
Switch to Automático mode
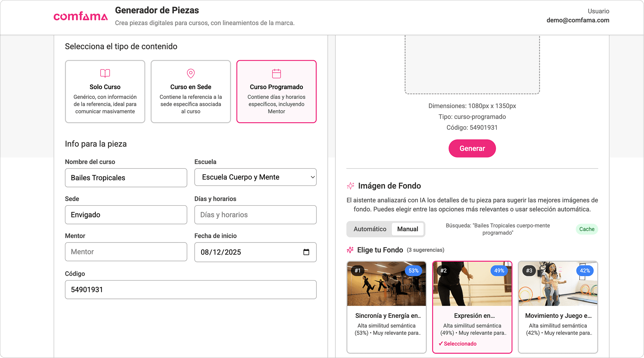370,229
